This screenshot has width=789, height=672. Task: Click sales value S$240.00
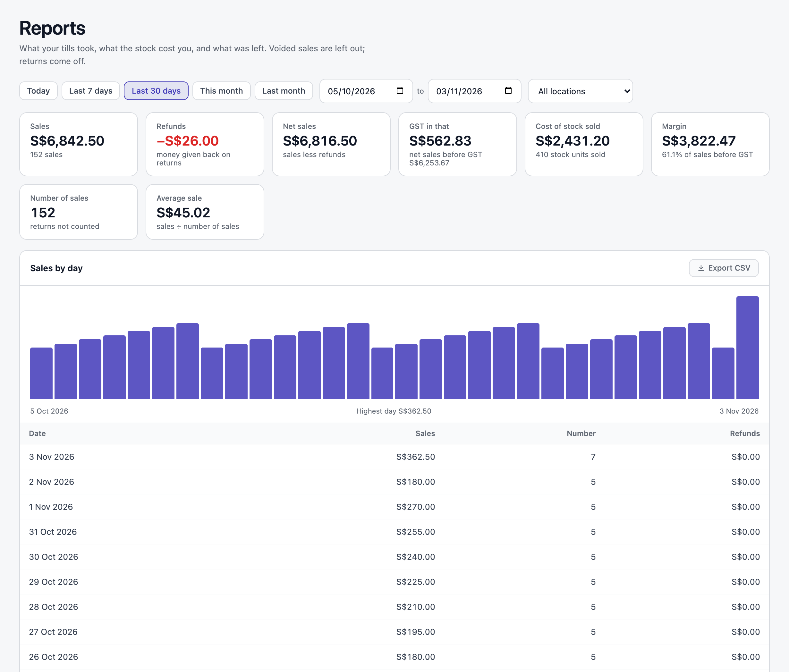pos(415,557)
